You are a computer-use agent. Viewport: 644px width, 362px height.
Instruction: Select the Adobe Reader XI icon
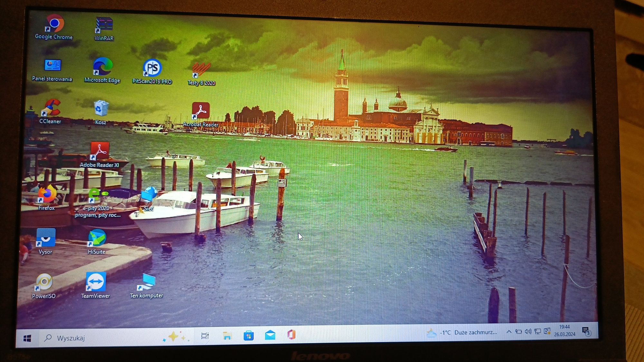pyautogui.click(x=99, y=155)
